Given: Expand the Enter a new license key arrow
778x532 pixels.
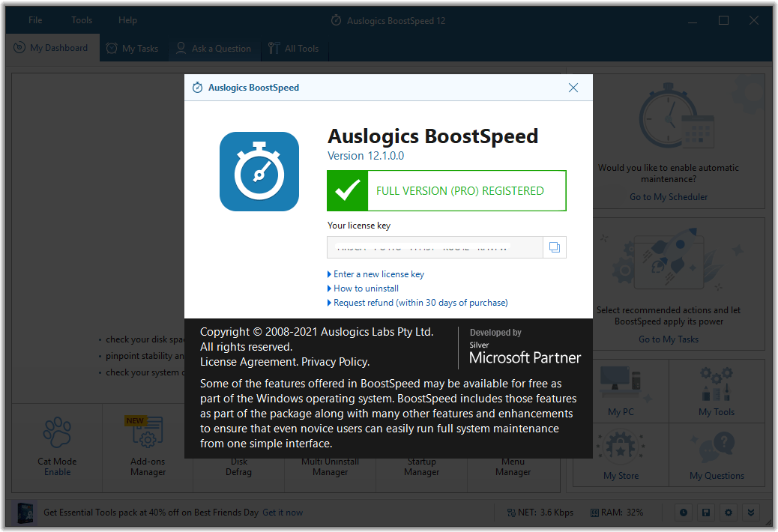Looking at the screenshot, I should 330,274.
